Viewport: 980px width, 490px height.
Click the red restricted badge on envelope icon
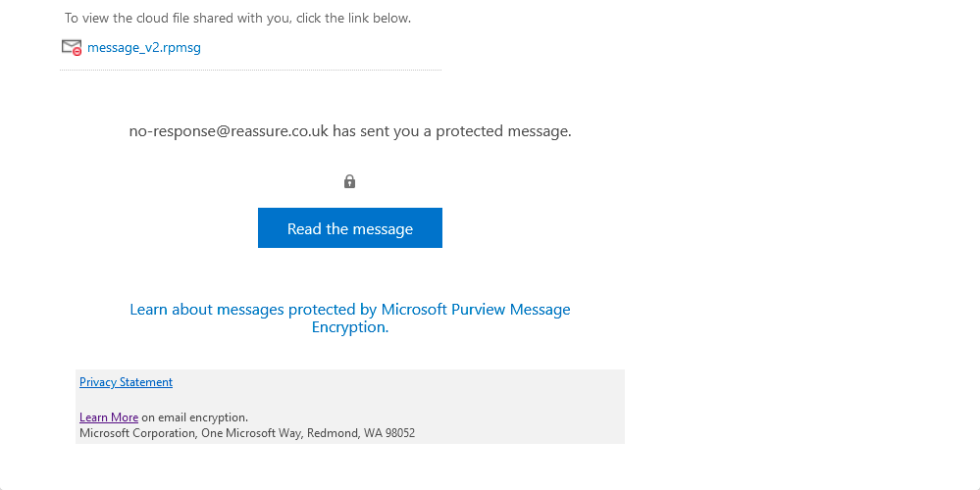point(77,51)
